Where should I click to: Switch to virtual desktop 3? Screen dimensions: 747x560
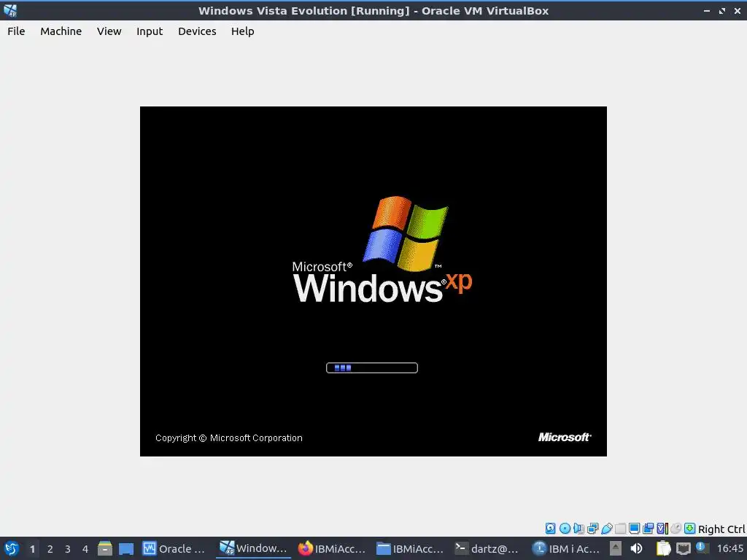(x=68, y=549)
